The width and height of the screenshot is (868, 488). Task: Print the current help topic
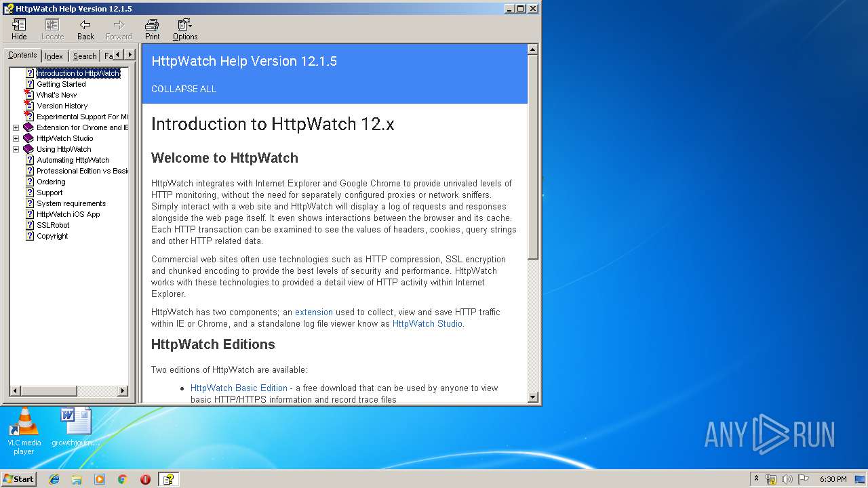click(152, 29)
